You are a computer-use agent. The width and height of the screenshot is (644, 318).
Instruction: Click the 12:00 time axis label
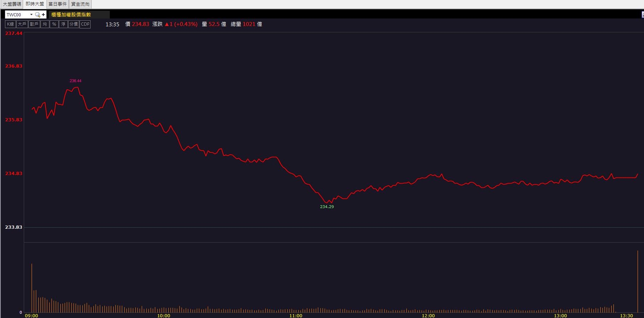(428, 316)
